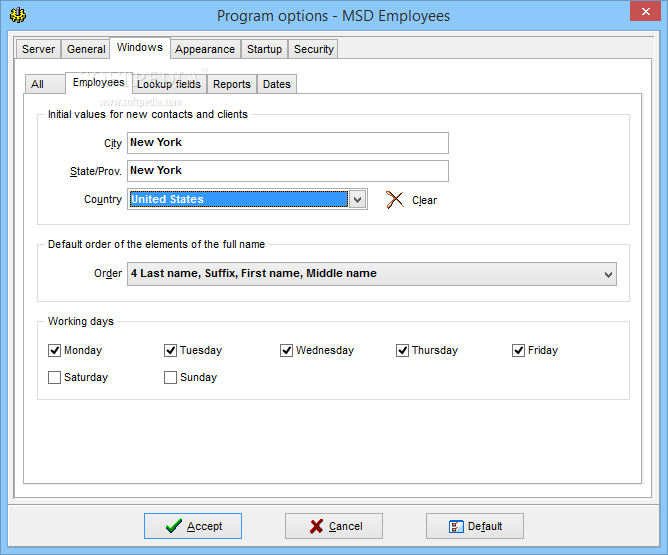Image resolution: width=668 pixels, height=555 pixels.
Task: Check the Sunday checkbox
Action: point(170,377)
